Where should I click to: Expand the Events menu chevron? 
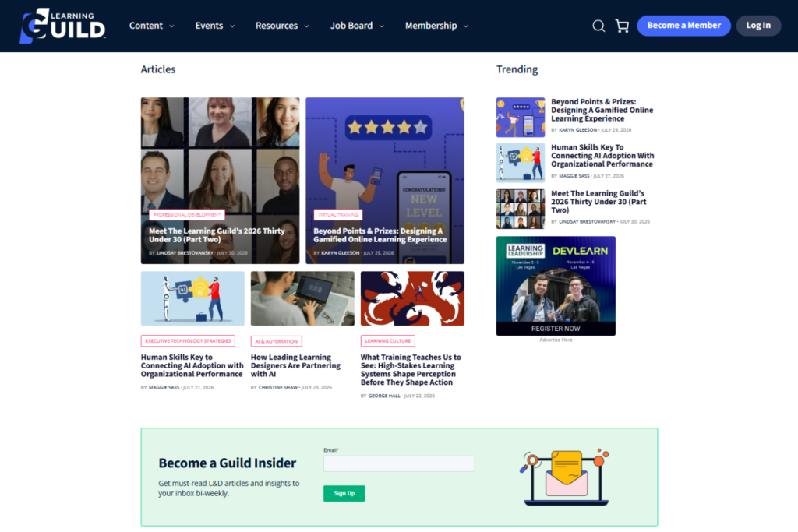(x=232, y=26)
